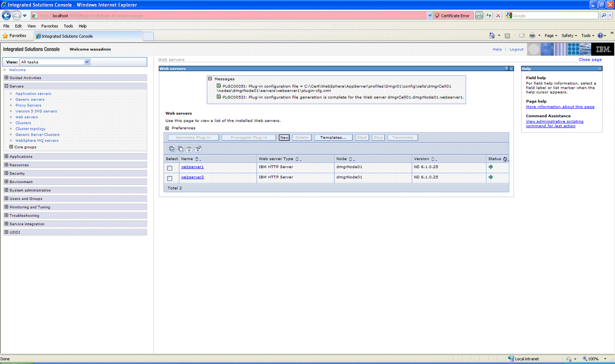615x364 pixels.
Task: Expand the Security navigation group
Action: point(6,173)
